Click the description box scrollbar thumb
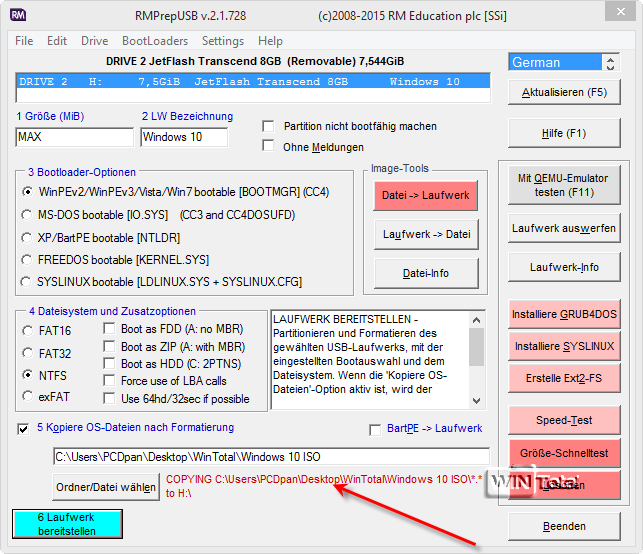Image resolution: width=643 pixels, height=554 pixels. coord(476,347)
